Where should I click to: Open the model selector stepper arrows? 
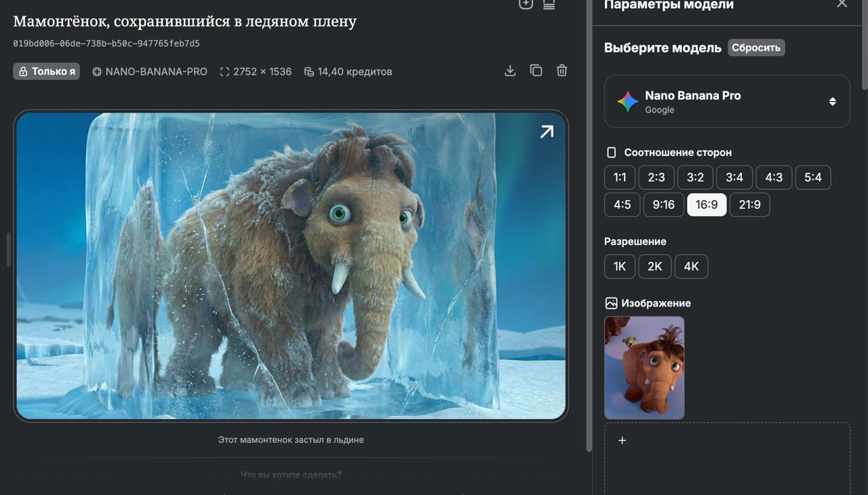(832, 101)
